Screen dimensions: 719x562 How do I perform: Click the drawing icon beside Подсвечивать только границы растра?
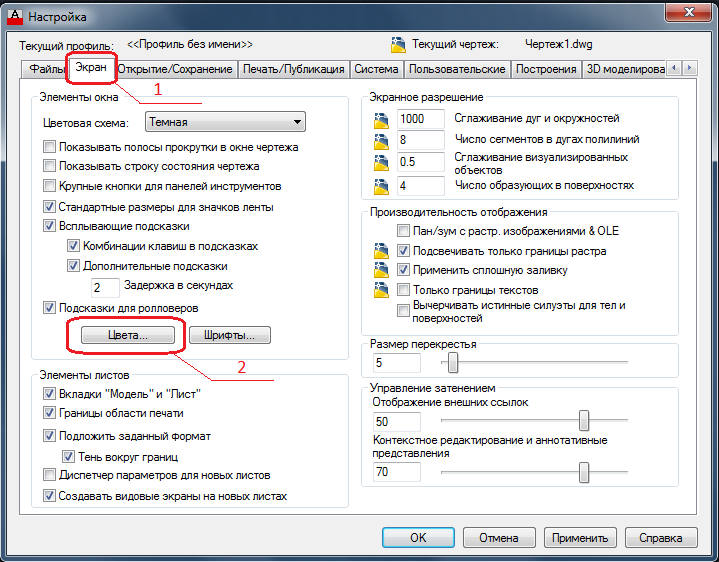coord(381,251)
